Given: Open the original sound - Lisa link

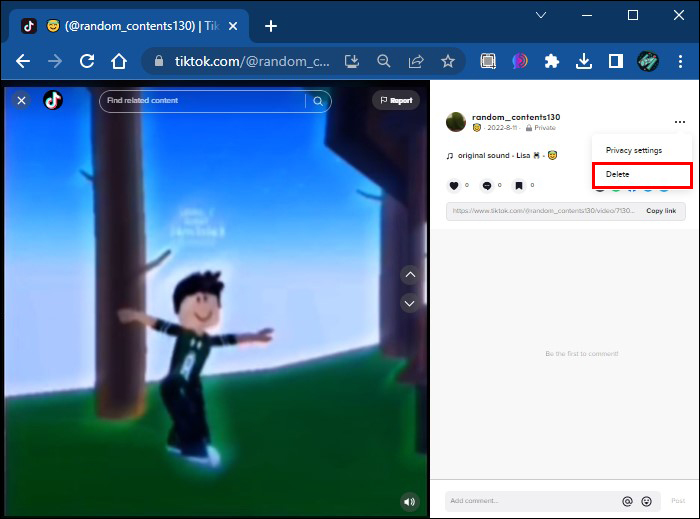Looking at the screenshot, I should (501, 155).
